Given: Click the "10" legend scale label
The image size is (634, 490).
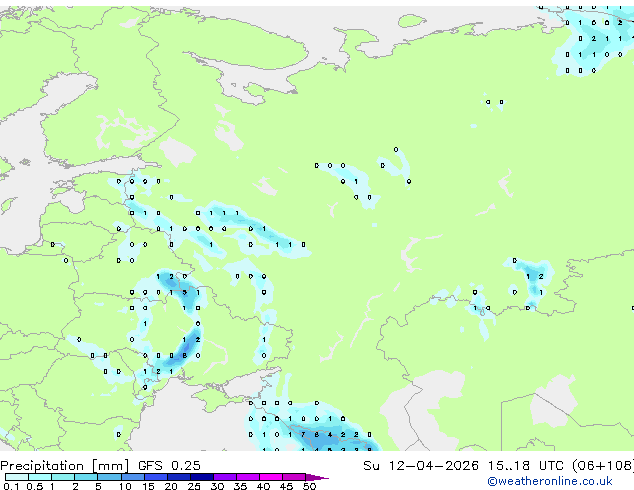Looking at the screenshot, I should point(125,486).
